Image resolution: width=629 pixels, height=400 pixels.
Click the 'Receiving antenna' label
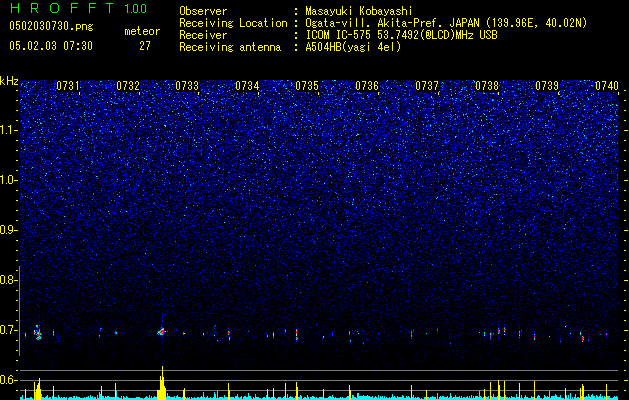(x=230, y=47)
